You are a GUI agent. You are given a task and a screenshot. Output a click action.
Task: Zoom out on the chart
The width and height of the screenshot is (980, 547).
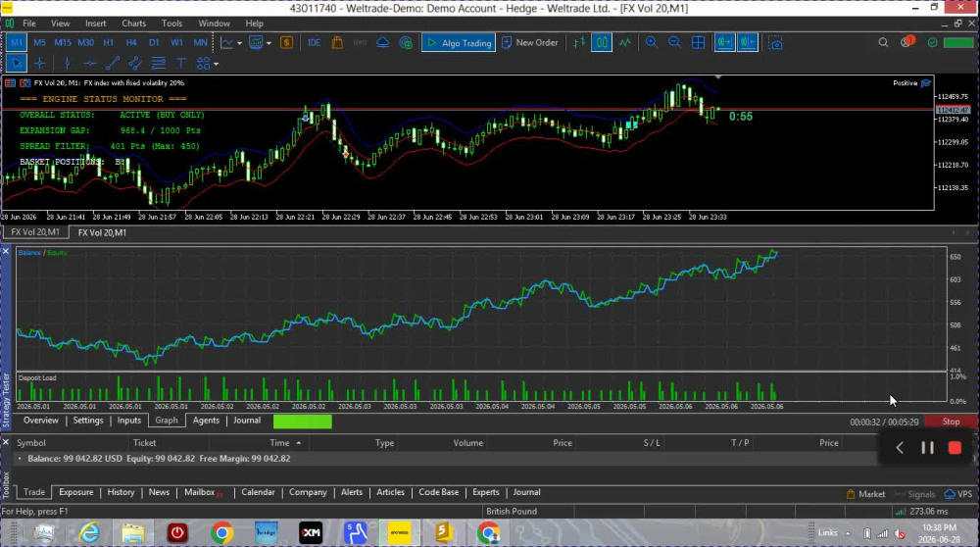click(674, 42)
